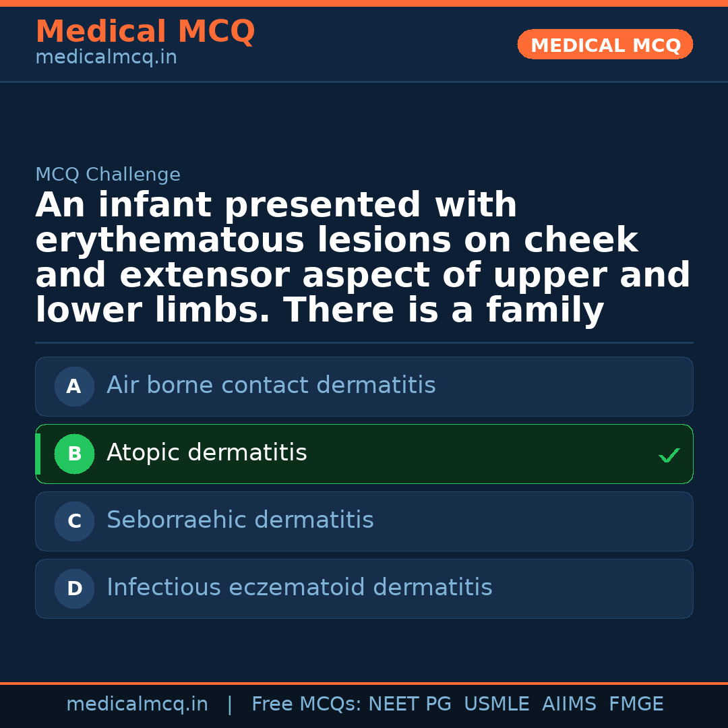Image resolution: width=728 pixels, height=728 pixels.
Task: Click the letter A option circle
Action: [74, 387]
